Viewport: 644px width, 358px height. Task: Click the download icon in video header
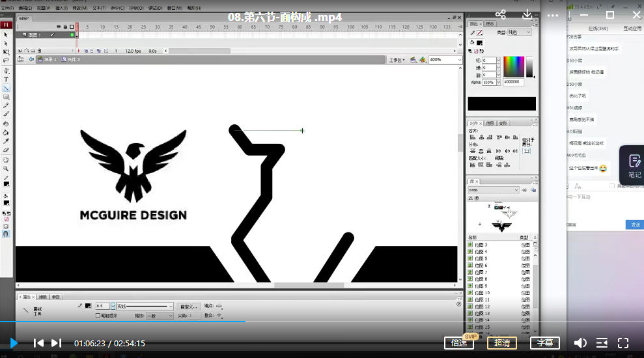click(527, 14)
